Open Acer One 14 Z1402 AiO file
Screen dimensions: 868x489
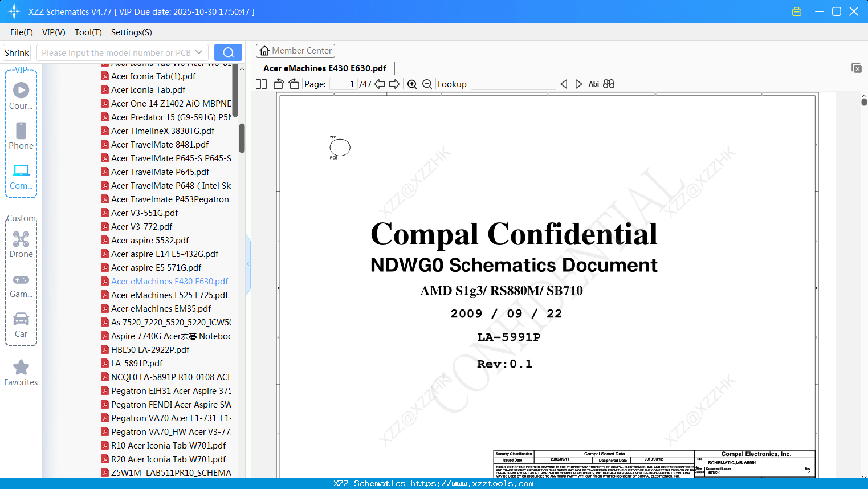pos(166,104)
